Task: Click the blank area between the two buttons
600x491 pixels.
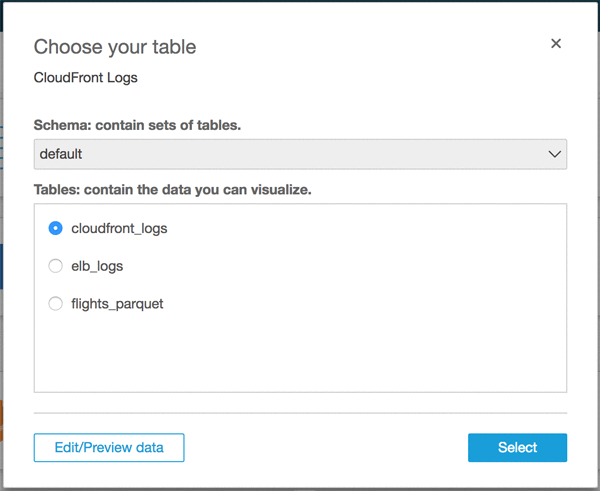Action: pyautogui.click(x=325, y=447)
